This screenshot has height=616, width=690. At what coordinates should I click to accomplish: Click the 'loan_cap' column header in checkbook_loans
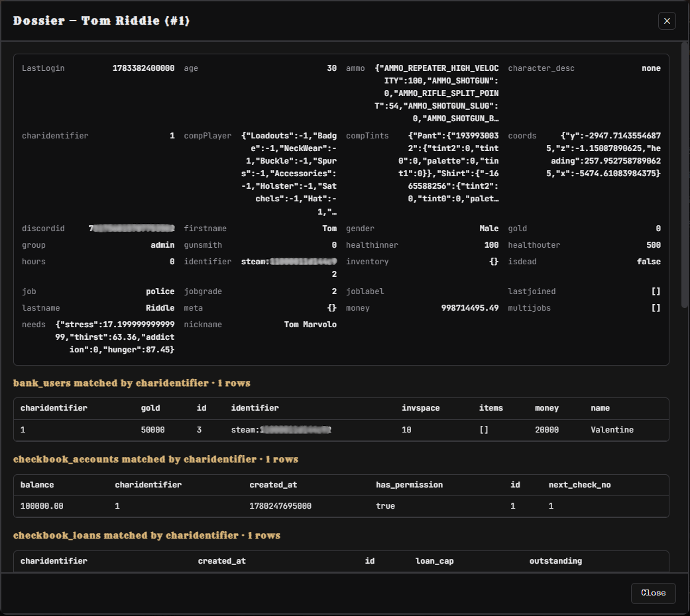pos(434,561)
